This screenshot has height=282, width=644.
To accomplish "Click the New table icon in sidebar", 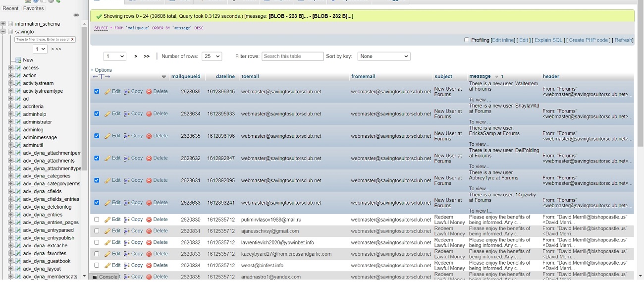I will coord(18,60).
